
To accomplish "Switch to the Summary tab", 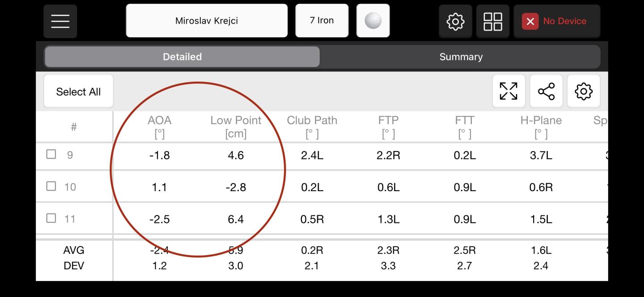I will point(461,57).
